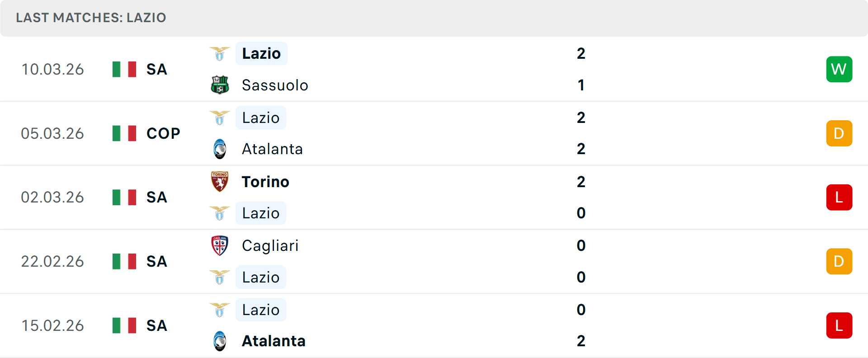Open the Cagliari team link

[270, 246]
